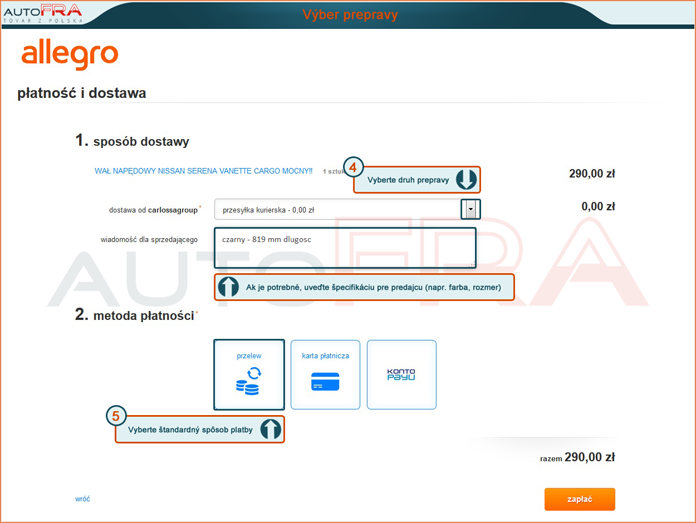Click the Konto PayU logo
The height and width of the screenshot is (523, 696).
tap(401, 374)
